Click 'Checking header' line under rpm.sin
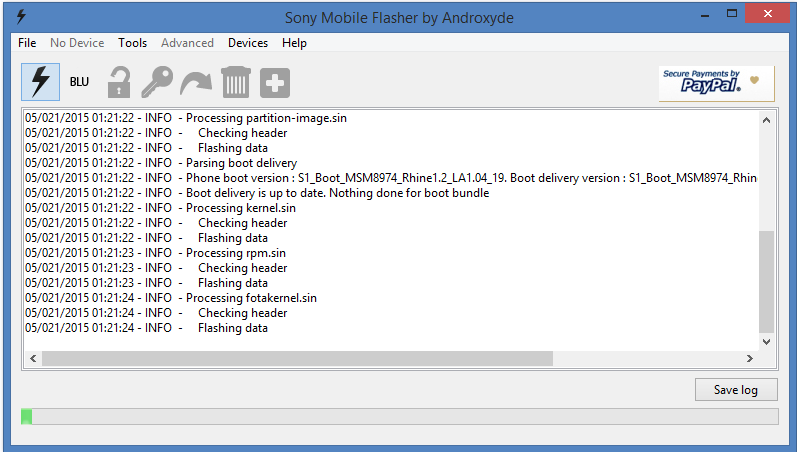 (x=156, y=268)
